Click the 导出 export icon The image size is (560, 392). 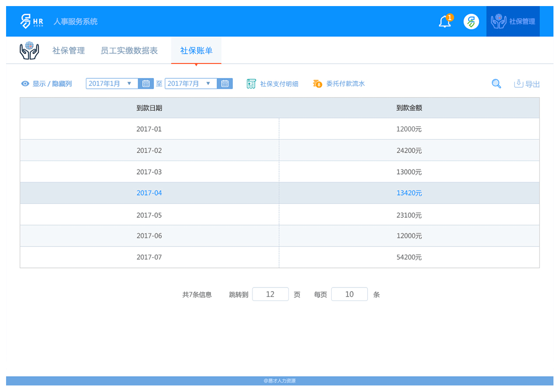(x=518, y=84)
